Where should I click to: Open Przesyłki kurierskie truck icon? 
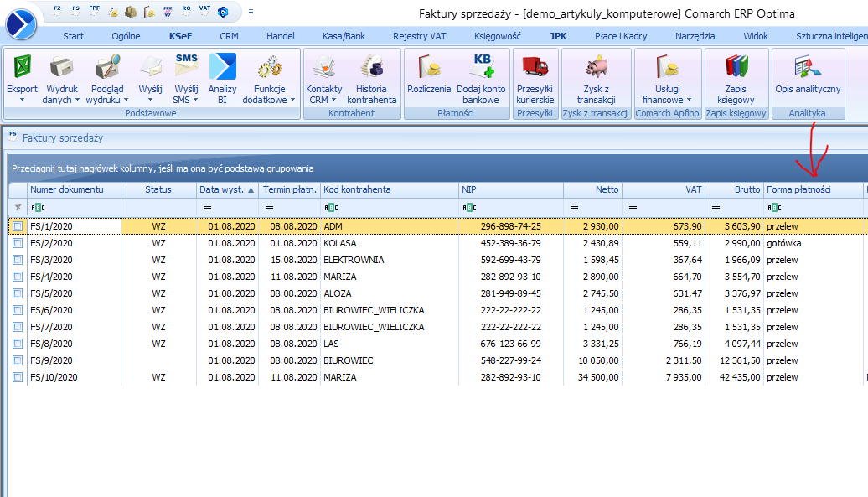click(535, 66)
